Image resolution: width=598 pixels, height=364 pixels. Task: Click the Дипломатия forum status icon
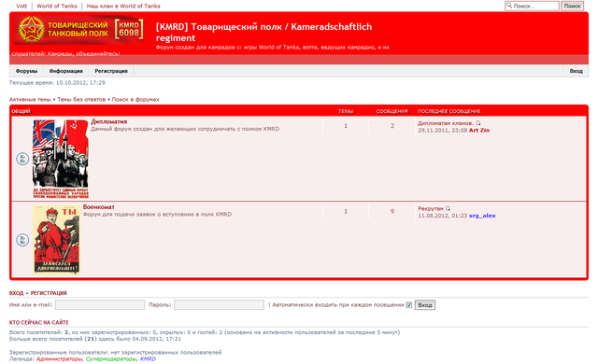[22, 159]
